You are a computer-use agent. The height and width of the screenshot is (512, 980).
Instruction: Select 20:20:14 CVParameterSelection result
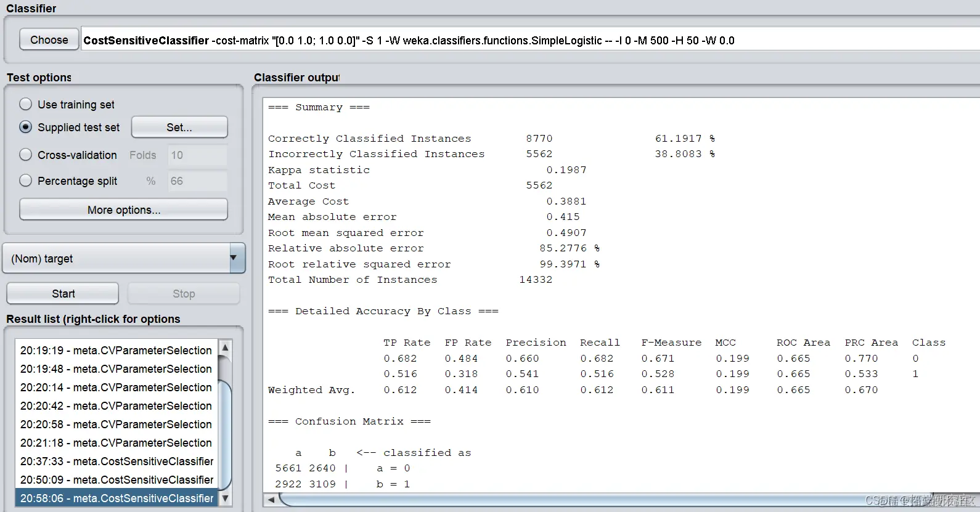click(x=116, y=387)
